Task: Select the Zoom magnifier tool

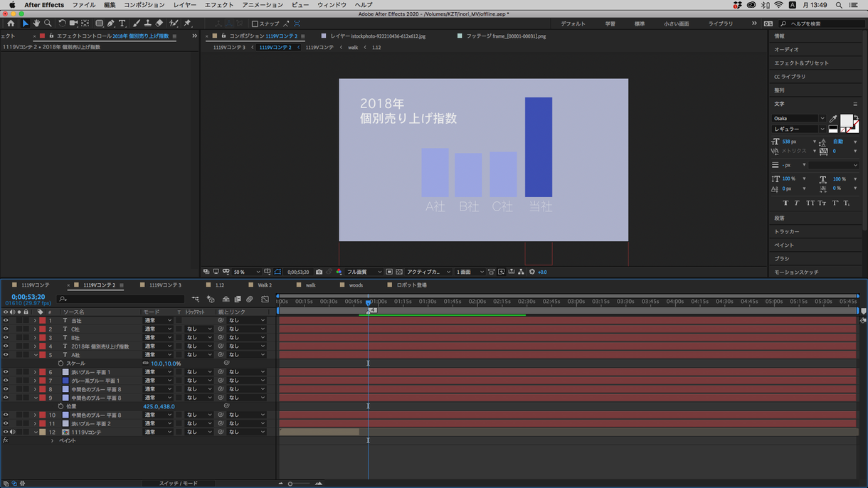Action: pos(48,23)
